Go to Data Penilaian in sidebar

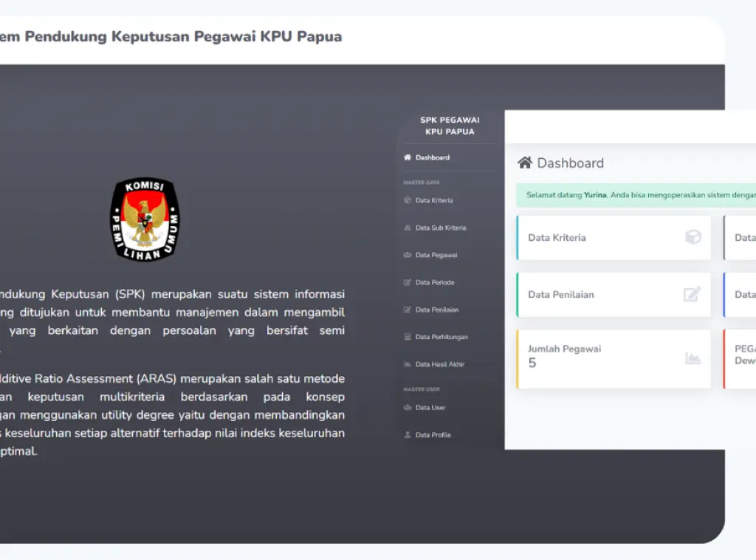point(436,310)
